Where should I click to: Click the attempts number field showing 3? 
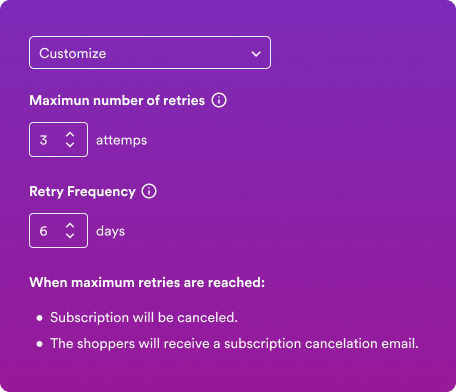coord(59,139)
